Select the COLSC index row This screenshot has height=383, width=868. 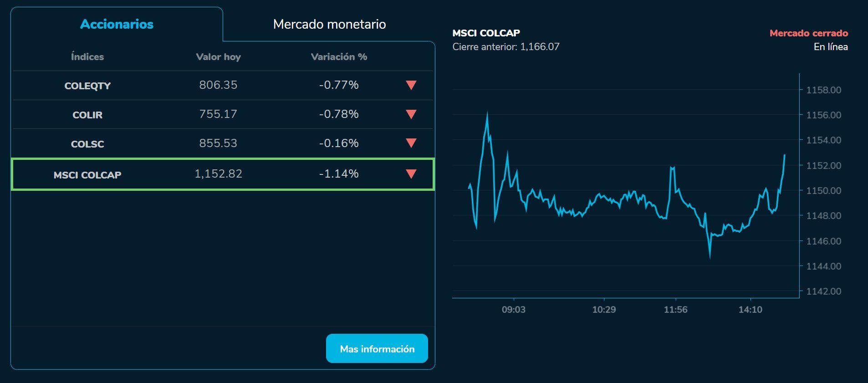pyautogui.click(x=222, y=143)
